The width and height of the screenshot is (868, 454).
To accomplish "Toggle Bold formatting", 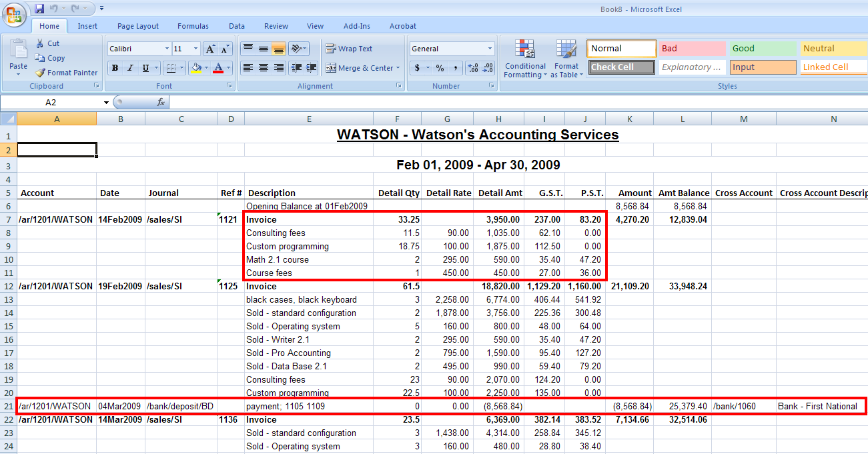I will click(115, 68).
